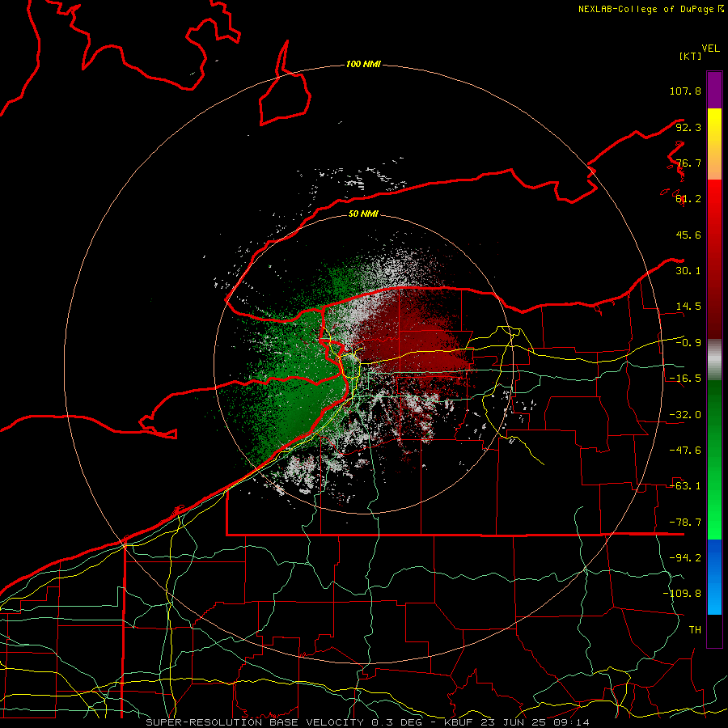The height and width of the screenshot is (728, 728).
Task: Click the 92.3 velocity scale value
Action: [688, 127]
